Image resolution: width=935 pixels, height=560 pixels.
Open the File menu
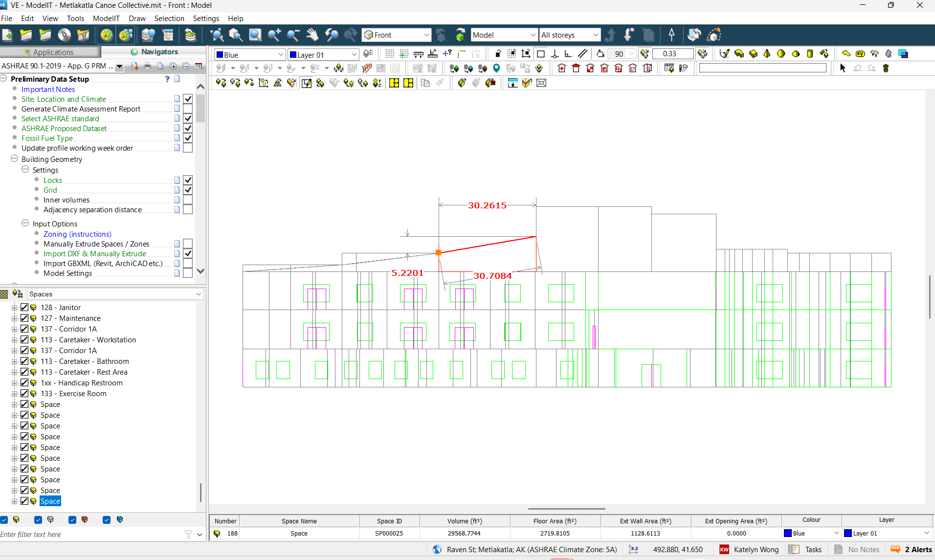(x=7, y=18)
